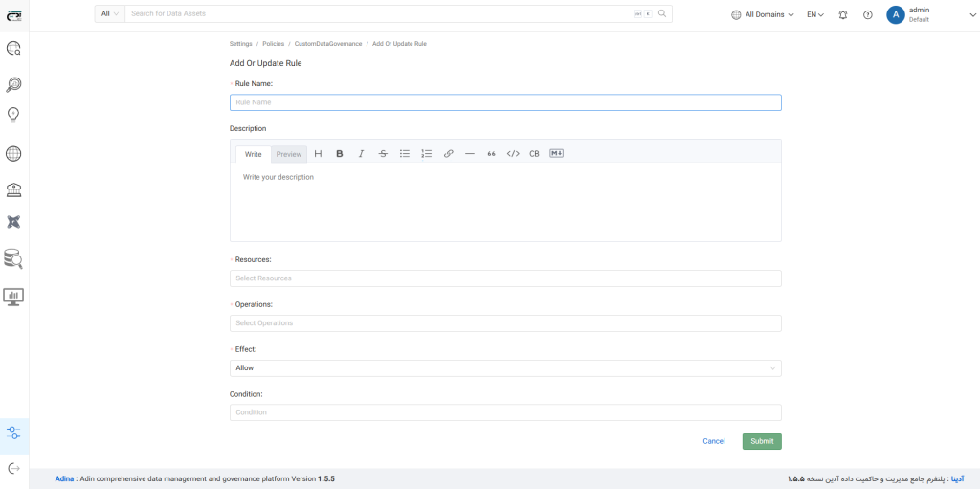Open the settings sliders icon in sidebar
980x489 pixels.
pos(13,433)
